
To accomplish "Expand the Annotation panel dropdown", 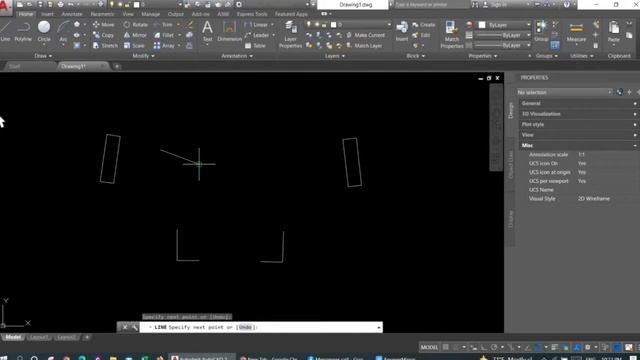I will click(x=237, y=56).
